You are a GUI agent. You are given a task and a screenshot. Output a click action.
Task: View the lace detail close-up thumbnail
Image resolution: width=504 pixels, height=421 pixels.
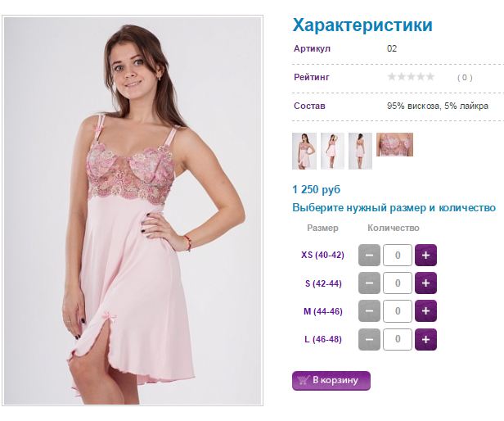(394, 144)
